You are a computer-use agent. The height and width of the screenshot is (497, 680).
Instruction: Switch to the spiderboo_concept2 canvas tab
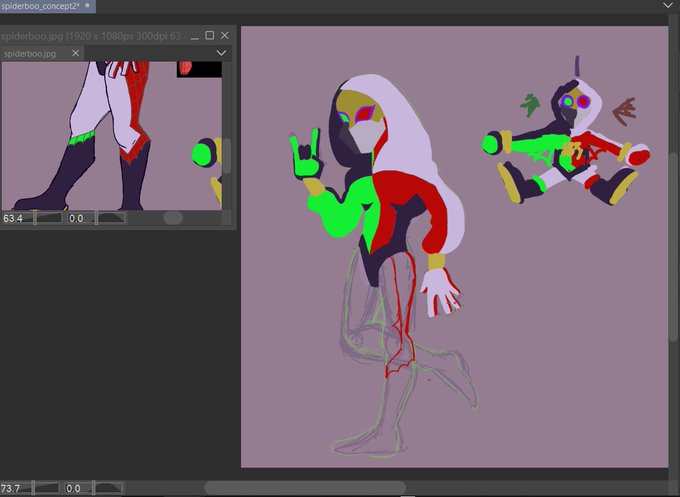coord(46,6)
